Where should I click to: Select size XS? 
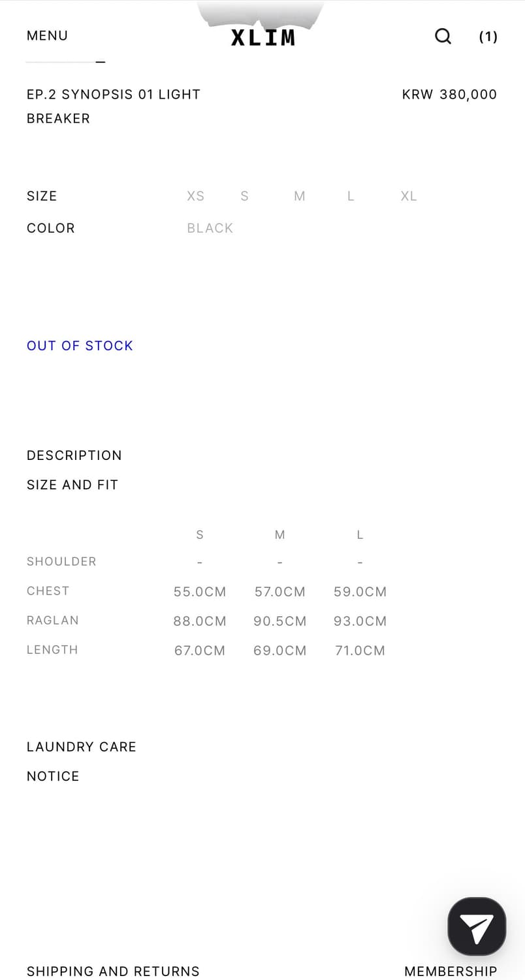pyautogui.click(x=195, y=196)
